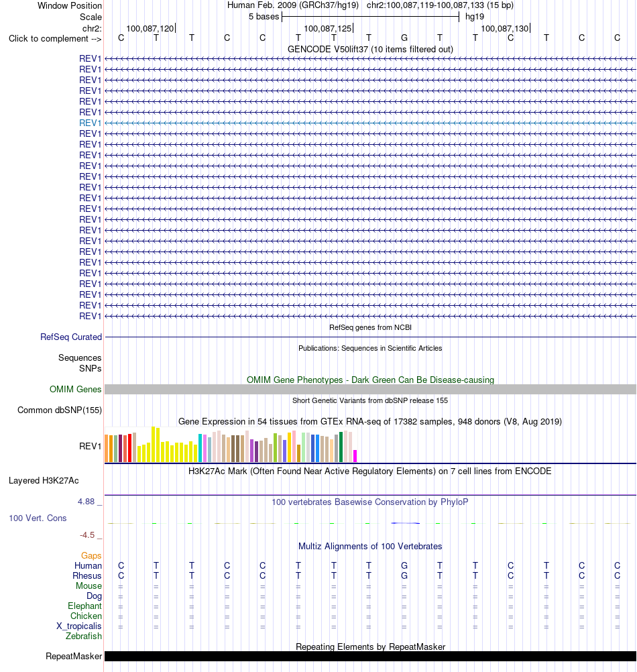Open 'Multiz Alignments of 100 Vertebrates' title
The width and height of the screenshot is (637, 672).
point(370,547)
